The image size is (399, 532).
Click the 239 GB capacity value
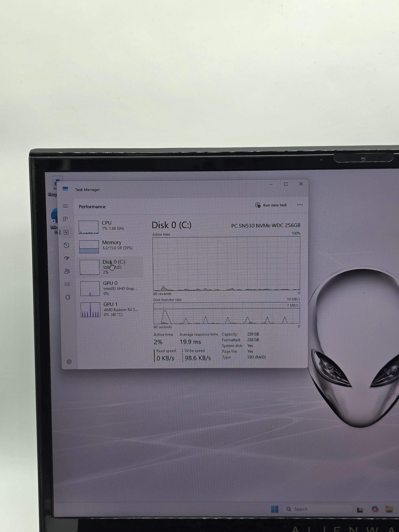[253, 334]
